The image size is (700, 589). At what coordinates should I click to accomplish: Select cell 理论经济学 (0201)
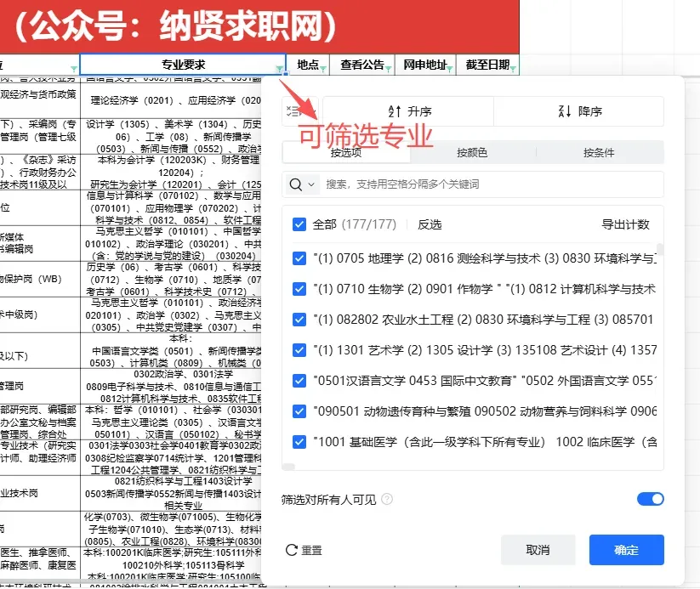click(171, 100)
